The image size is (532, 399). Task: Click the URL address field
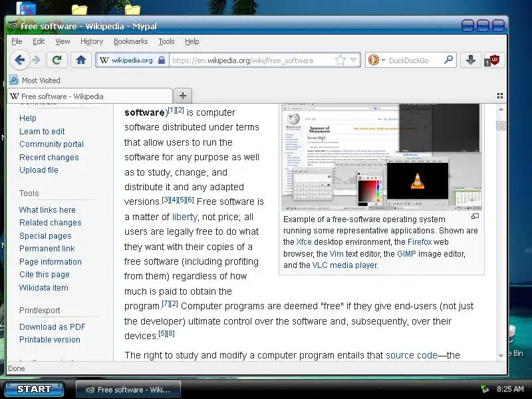[x=251, y=61]
